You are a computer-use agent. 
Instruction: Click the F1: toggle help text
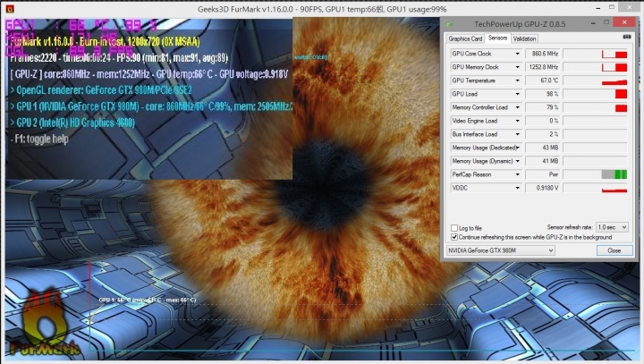tap(39, 139)
